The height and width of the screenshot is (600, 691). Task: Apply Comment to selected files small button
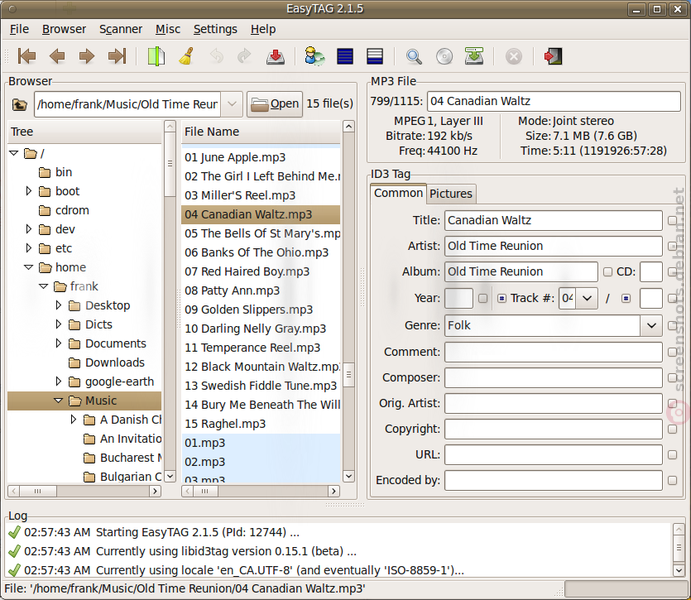(672, 352)
